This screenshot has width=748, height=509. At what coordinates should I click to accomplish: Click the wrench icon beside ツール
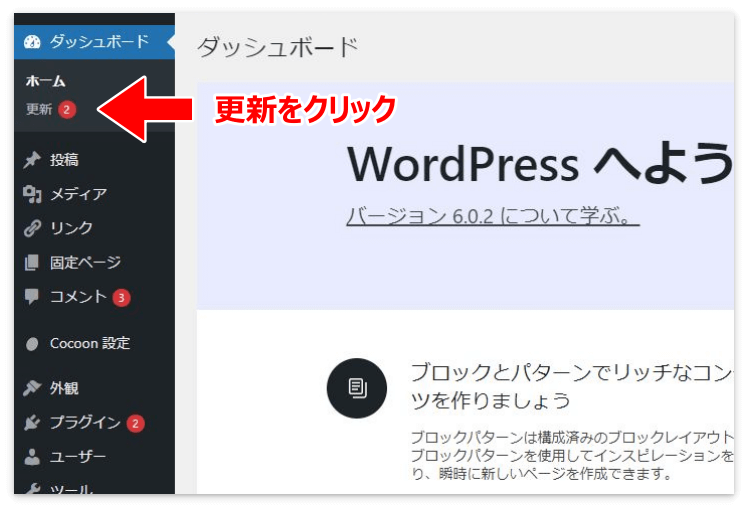click(x=32, y=488)
